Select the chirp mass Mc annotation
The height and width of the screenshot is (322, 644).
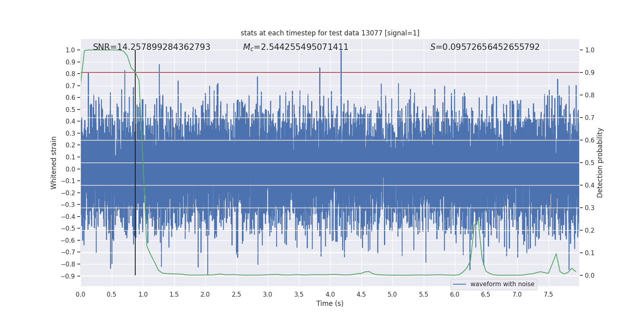[295, 47]
